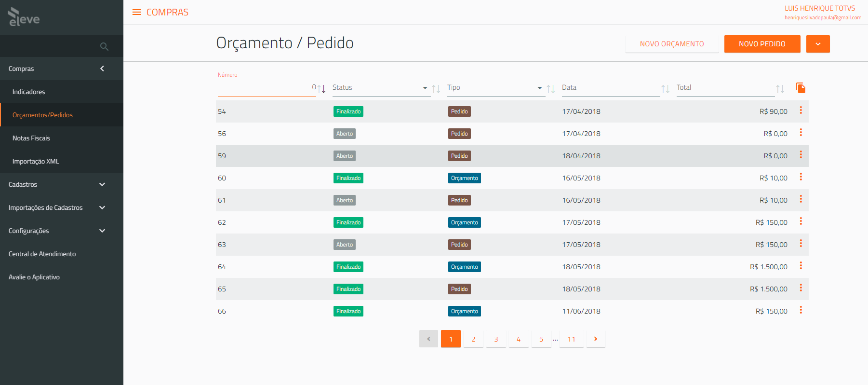Expand dropdown arrow next to NOVO PEDIDO
This screenshot has width=868, height=385.
tap(818, 44)
